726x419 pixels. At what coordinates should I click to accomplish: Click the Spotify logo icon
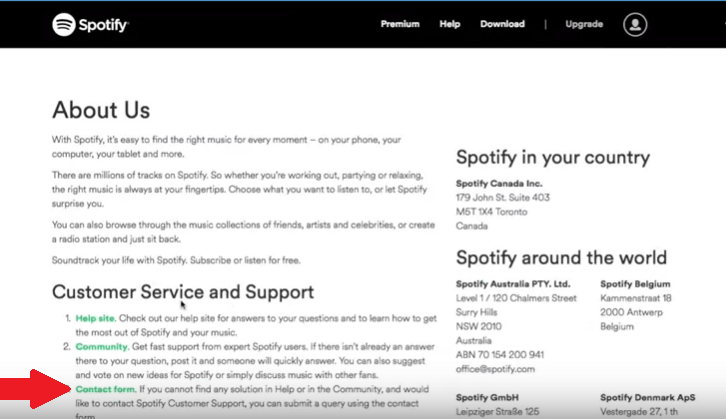click(x=67, y=24)
